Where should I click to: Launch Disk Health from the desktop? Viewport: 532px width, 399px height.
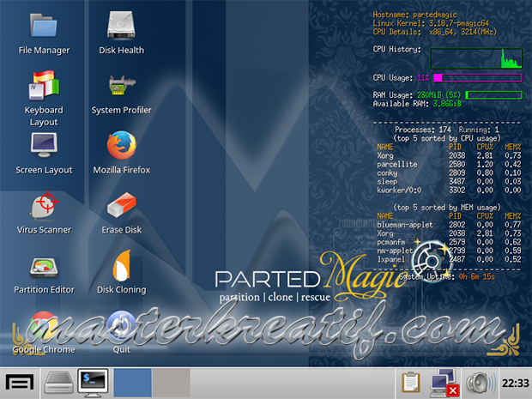121,25
